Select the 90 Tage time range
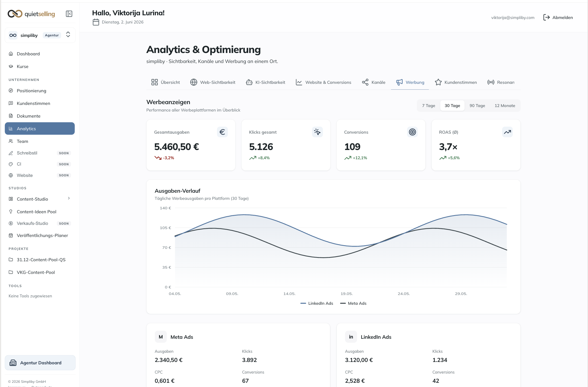The width and height of the screenshot is (588, 387). tap(477, 105)
